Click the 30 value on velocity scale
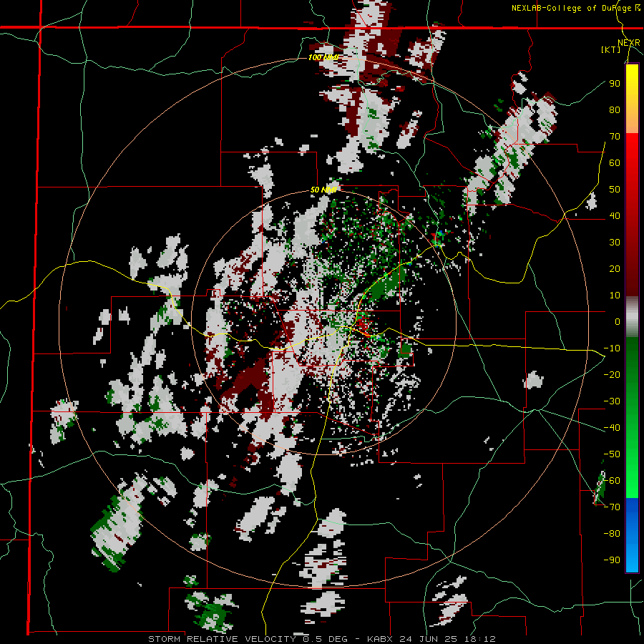Image resolution: width=644 pixels, height=644 pixels. click(615, 243)
